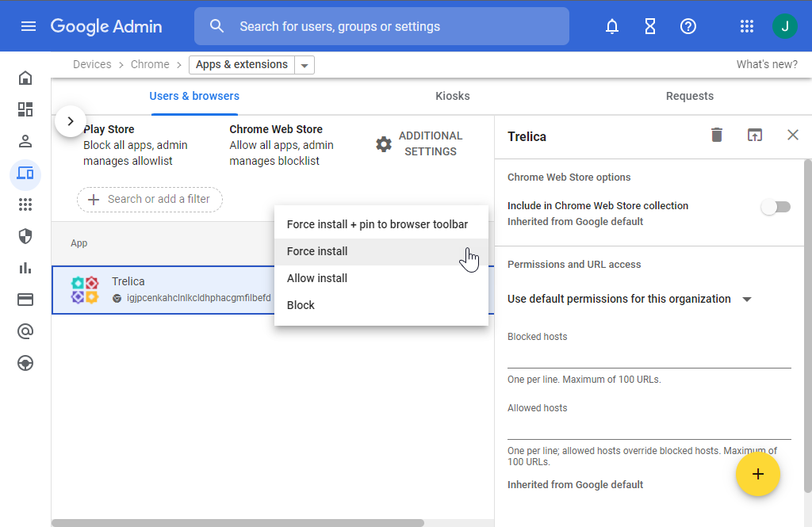The image size is (812, 527).
Task: Select Force install + pin to browser toolbar
Action: [x=381, y=225]
